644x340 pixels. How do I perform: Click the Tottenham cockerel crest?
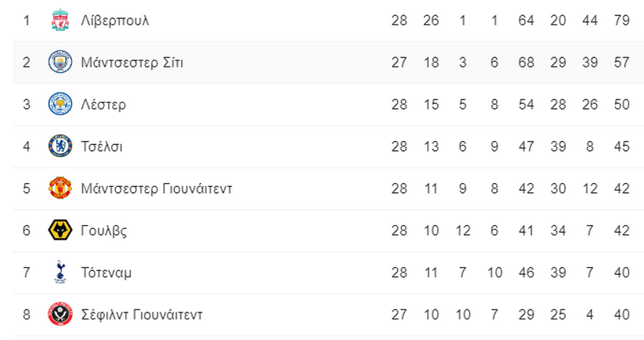coord(60,272)
